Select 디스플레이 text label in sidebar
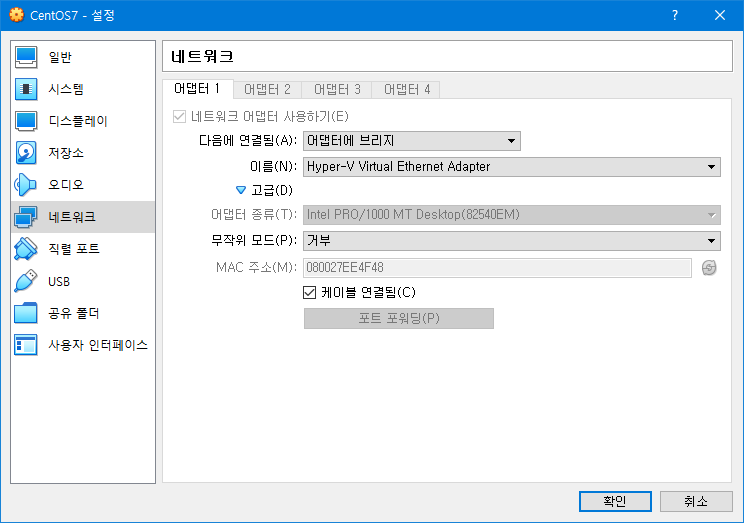 (78, 121)
